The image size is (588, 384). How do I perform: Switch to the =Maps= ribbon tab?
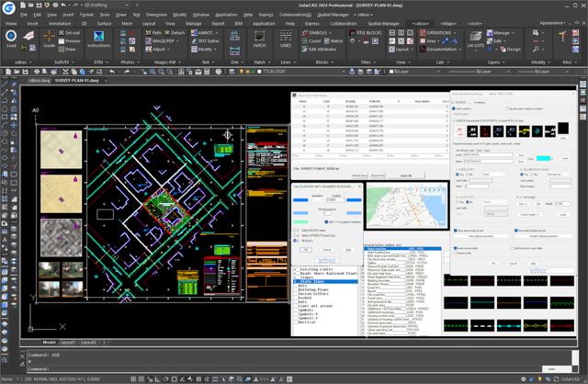point(448,23)
